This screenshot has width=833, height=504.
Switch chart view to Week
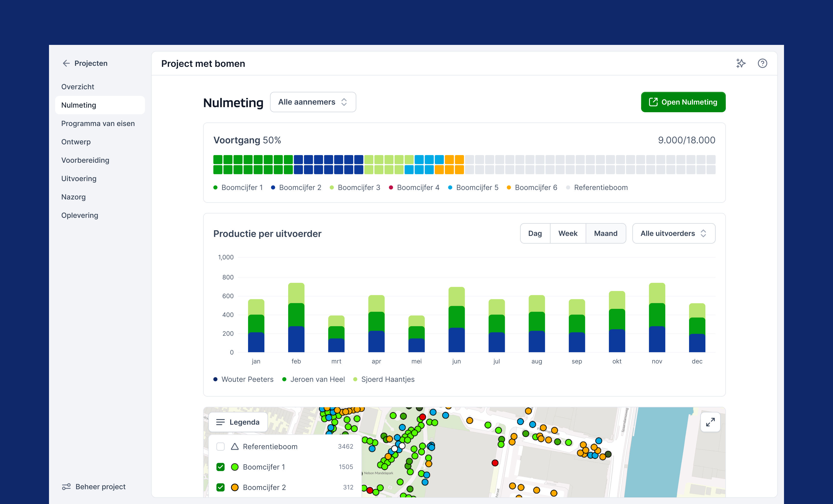(x=568, y=233)
